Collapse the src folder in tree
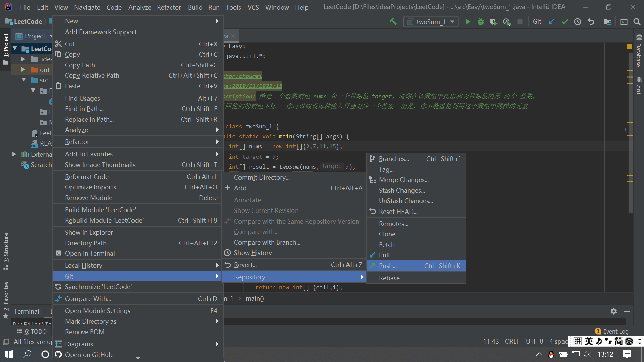This screenshot has height=362, width=644. pos(24,80)
